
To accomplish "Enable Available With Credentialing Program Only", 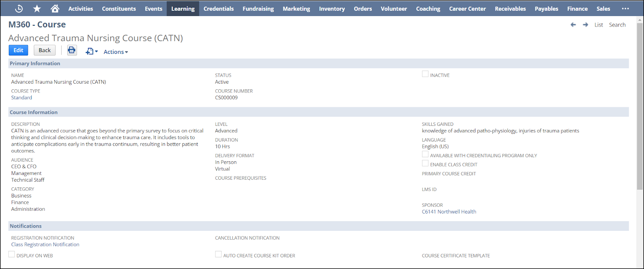I will coord(425,154).
